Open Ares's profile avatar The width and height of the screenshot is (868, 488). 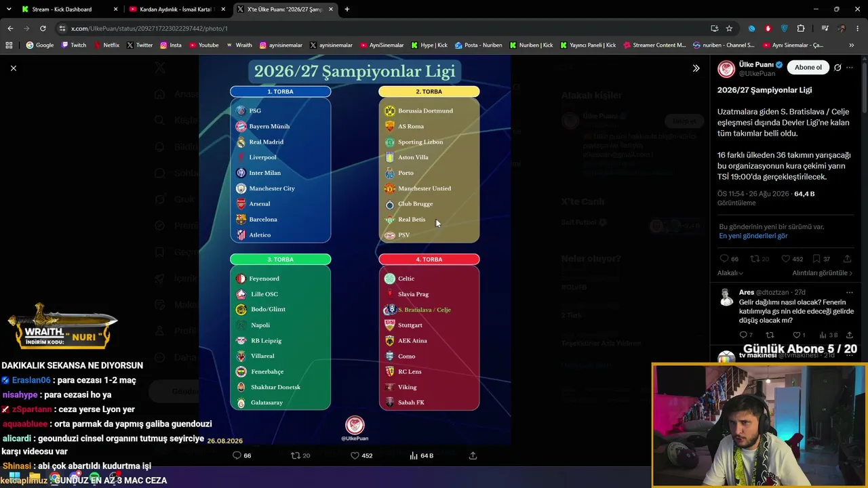726,297
